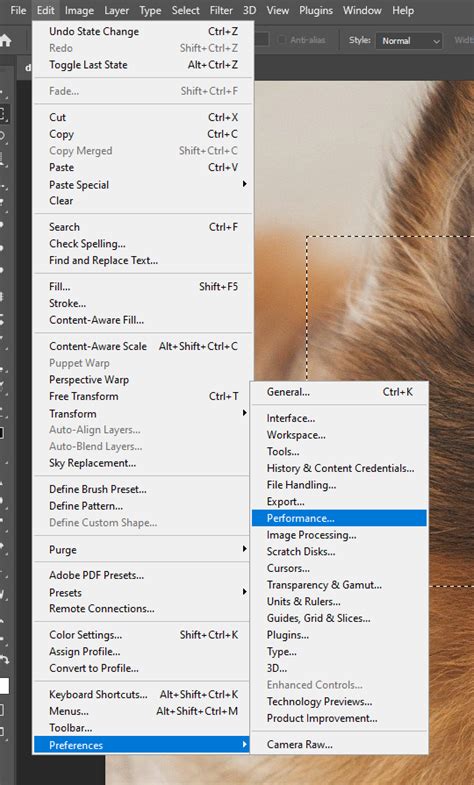
Task: Choose Convert to Profile...
Action: coord(143,668)
